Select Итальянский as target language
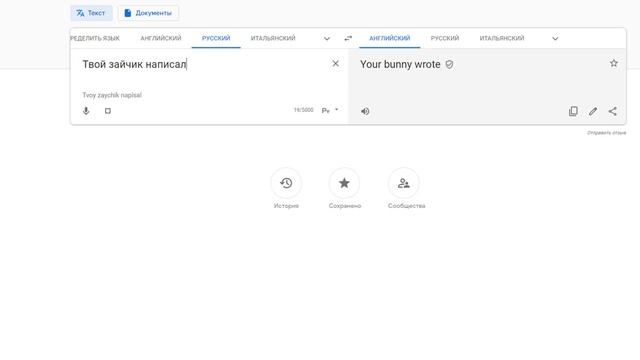The width and height of the screenshot is (640, 360). (x=502, y=38)
